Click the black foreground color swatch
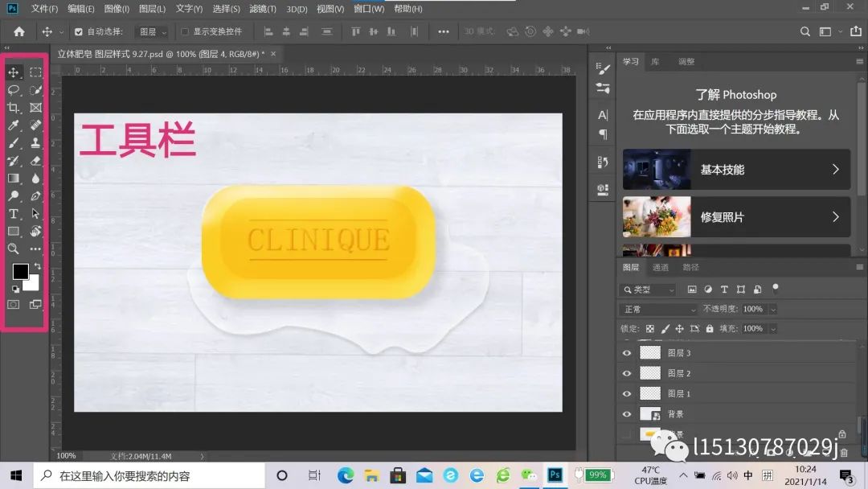The width and height of the screenshot is (868, 489). [20, 272]
